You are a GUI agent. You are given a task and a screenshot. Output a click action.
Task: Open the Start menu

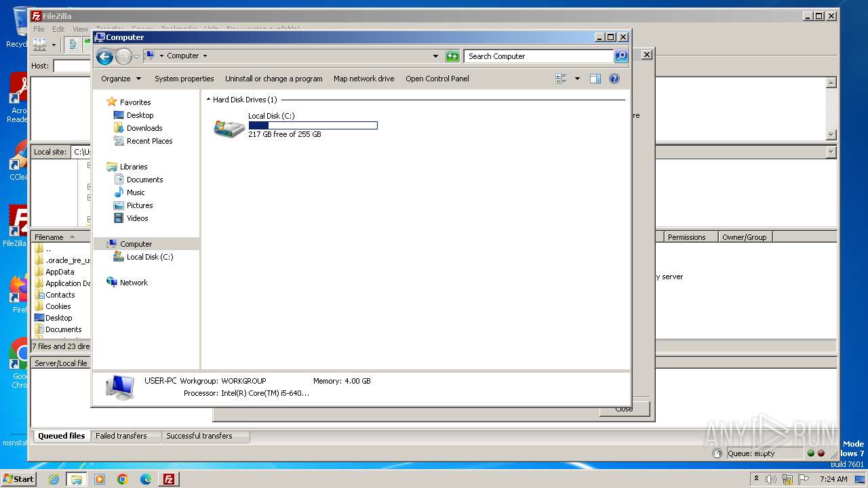19,479
